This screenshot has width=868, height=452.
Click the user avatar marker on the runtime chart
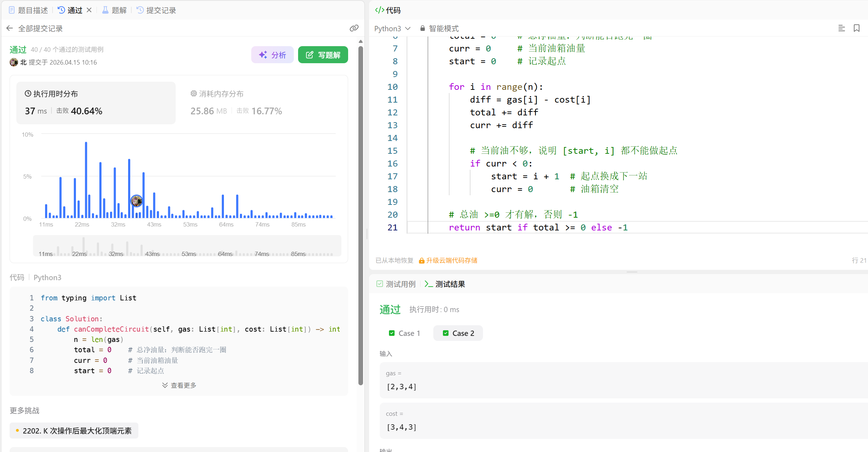136,201
